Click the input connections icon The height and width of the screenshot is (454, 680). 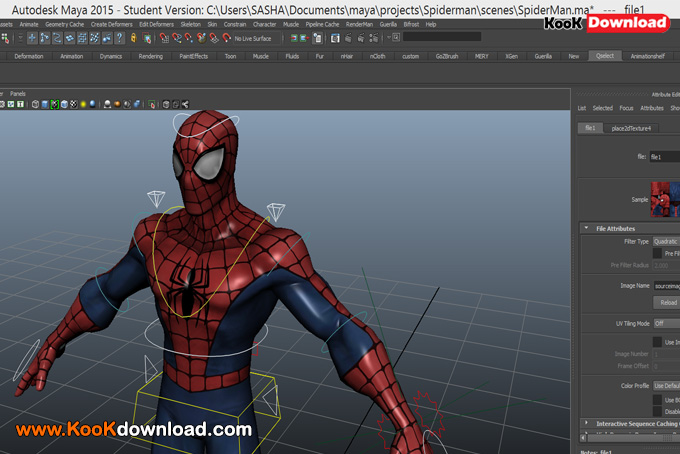[294, 39]
